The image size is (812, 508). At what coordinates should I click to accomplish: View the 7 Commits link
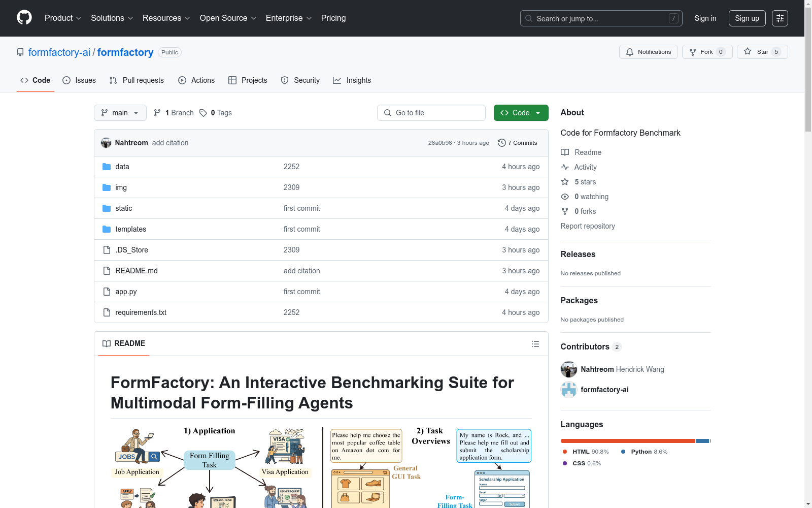point(518,143)
